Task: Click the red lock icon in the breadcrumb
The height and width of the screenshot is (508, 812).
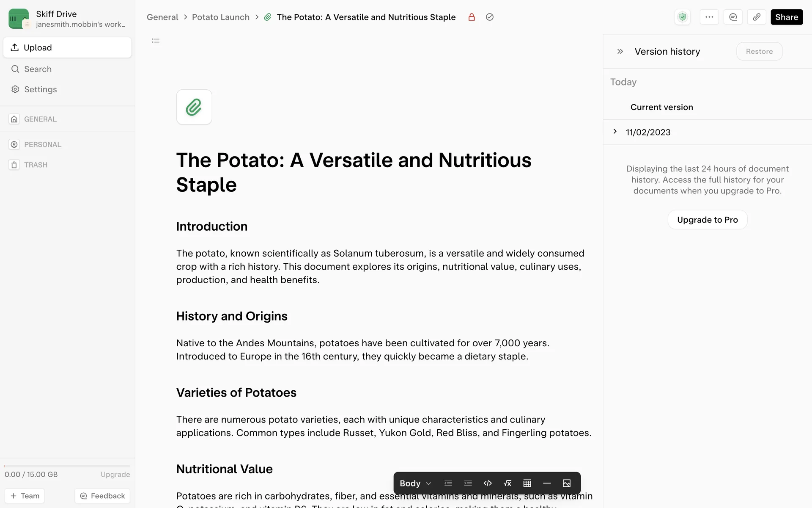Action: pos(472,17)
